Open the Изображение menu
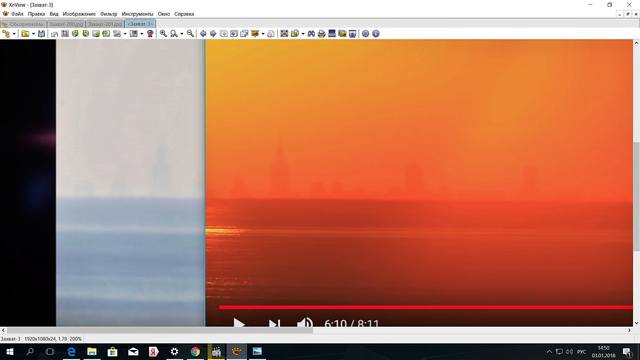The image size is (640, 360). coord(79,14)
